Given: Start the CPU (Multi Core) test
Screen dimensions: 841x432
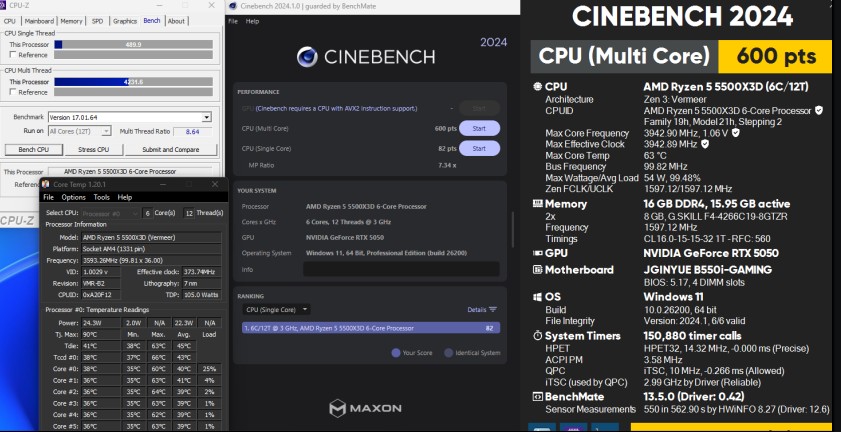Looking at the screenshot, I should pos(479,129).
